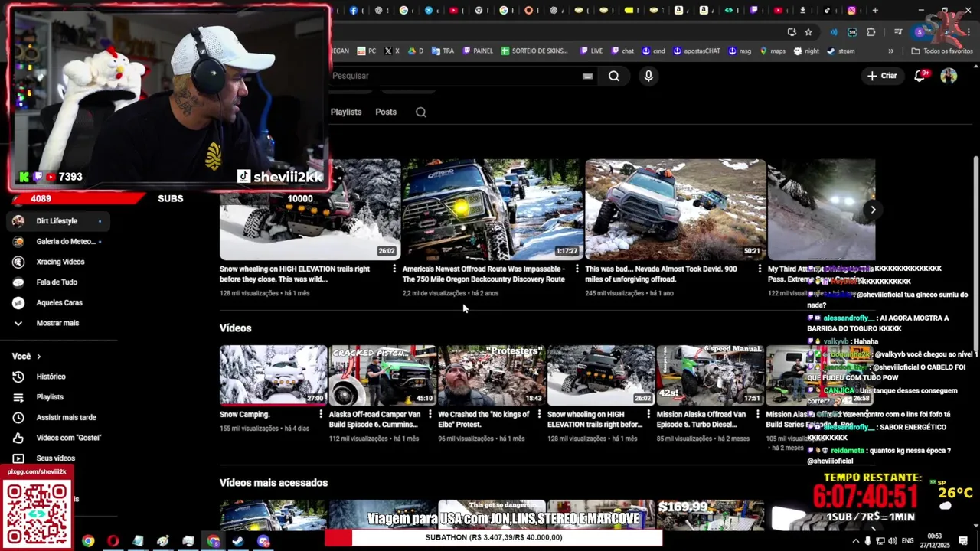Expand subscriptions with Mostrar mais
The height and width of the screenshot is (551, 980).
[x=57, y=323]
